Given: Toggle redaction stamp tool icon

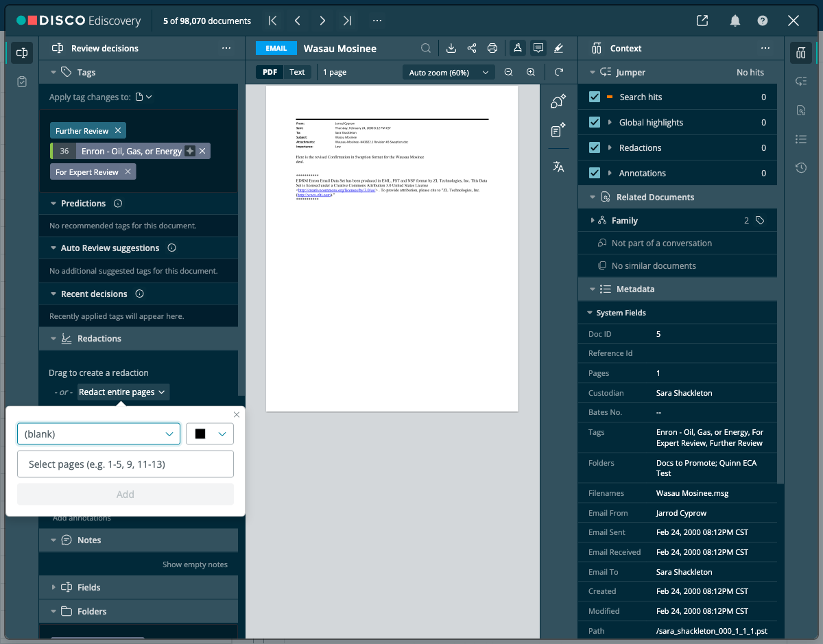Looking at the screenshot, I should pyautogui.click(x=518, y=48).
